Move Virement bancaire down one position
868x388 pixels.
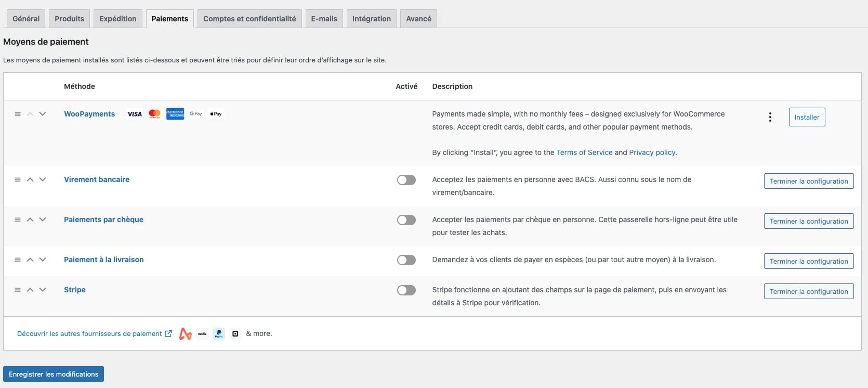(43, 179)
